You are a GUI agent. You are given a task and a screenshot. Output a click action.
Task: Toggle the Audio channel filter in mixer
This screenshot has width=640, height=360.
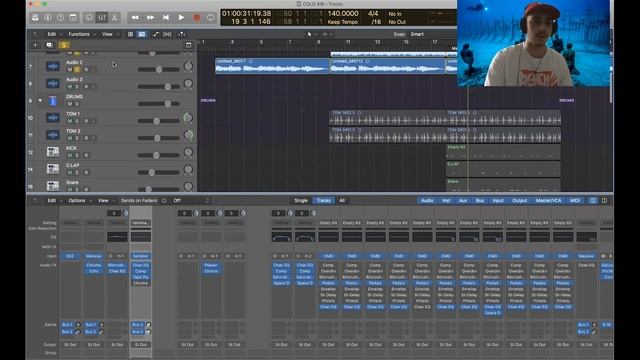pos(427,200)
